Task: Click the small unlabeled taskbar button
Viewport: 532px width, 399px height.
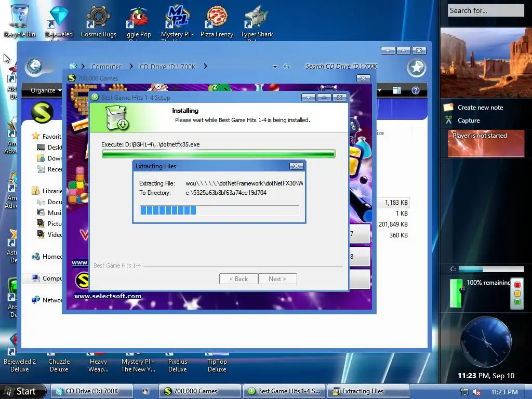Action: (145, 391)
